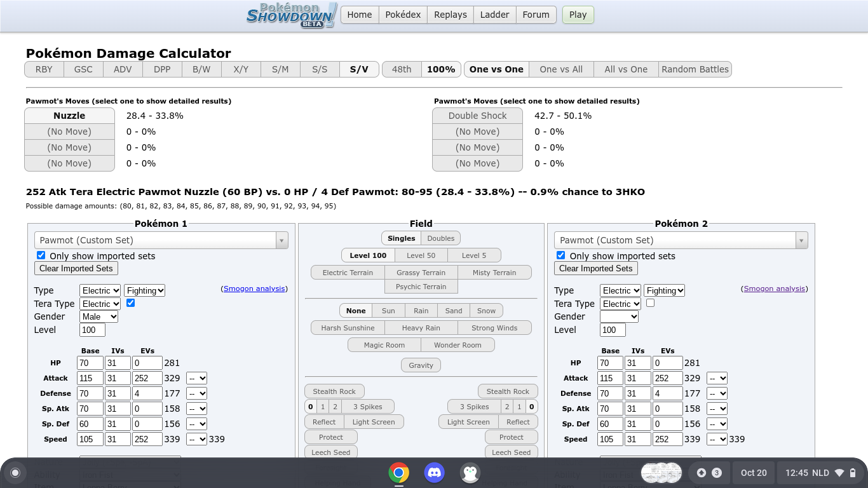
Task: Select Level 50 in Field panel
Action: [421, 255]
